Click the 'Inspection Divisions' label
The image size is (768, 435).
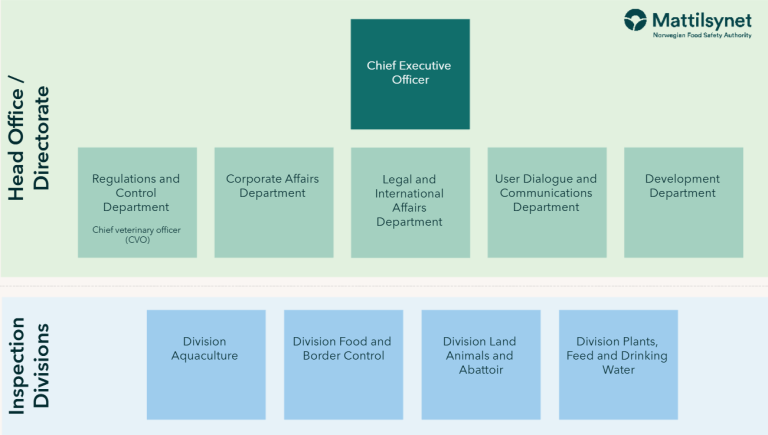(28, 365)
